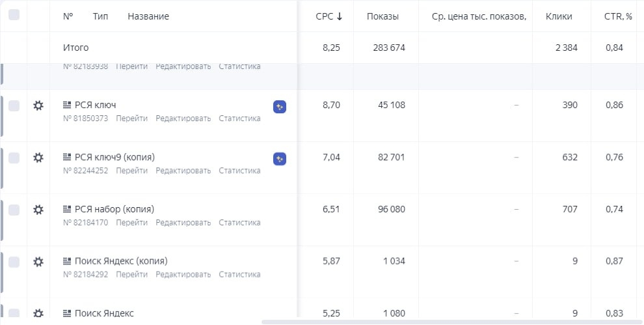The width and height of the screenshot is (644, 325).
Task: Click Перейти under Поиск Яндекс (копия)
Action: pyautogui.click(x=131, y=274)
